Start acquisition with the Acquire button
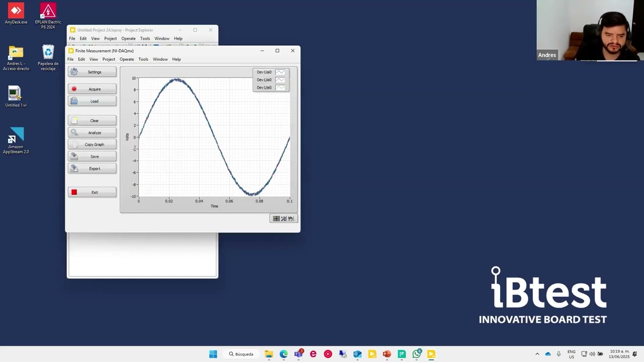This screenshot has width=644, height=362. click(92, 89)
